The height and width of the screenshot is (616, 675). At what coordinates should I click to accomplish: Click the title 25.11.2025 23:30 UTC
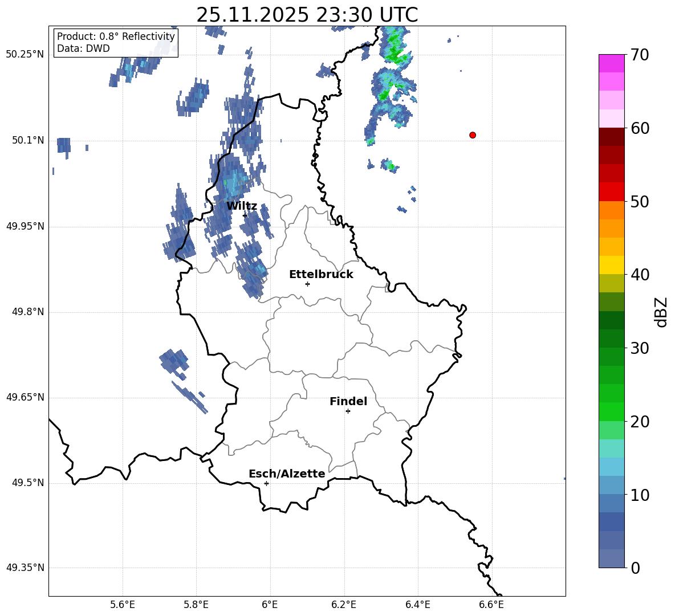click(307, 15)
